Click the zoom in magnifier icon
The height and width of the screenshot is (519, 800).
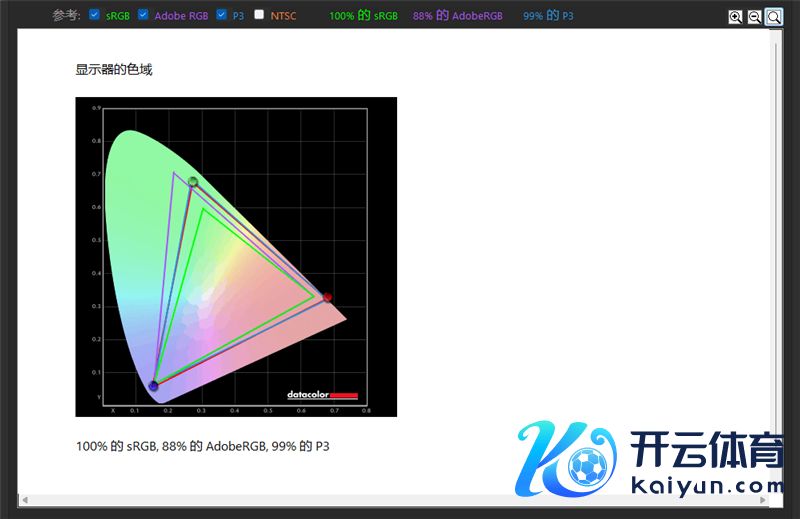click(736, 17)
